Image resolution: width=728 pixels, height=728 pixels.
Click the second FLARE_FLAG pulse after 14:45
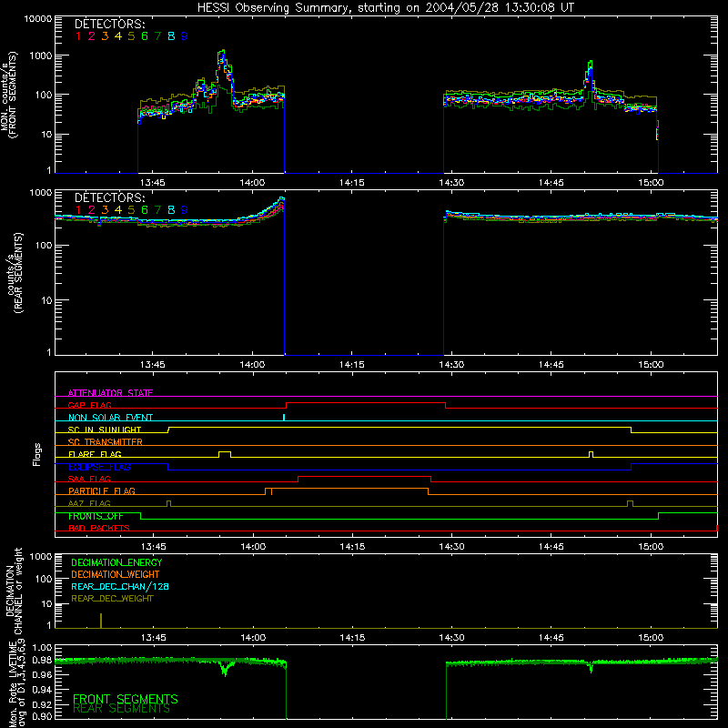point(591,454)
